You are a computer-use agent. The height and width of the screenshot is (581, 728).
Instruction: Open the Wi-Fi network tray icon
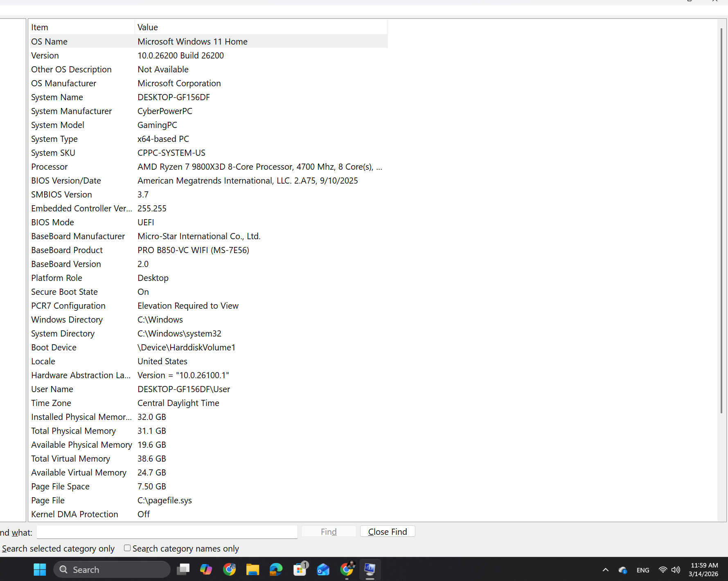pyautogui.click(x=663, y=570)
